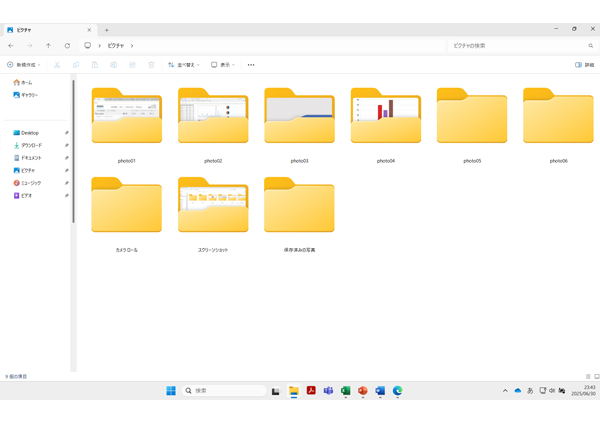Switch to details list view in status bar

[x=588, y=377]
